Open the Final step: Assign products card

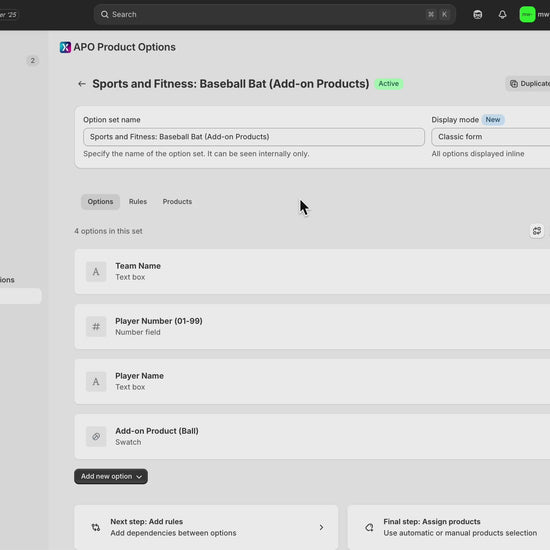(x=449, y=527)
